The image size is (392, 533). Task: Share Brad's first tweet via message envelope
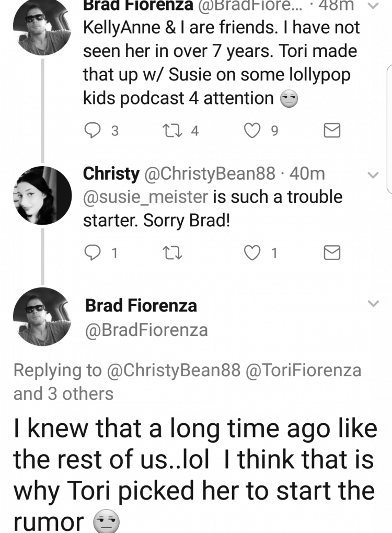[x=332, y=131]
